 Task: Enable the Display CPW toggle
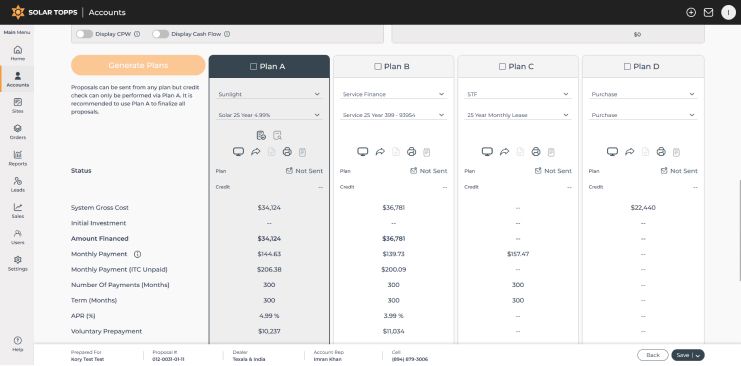click(x=84, y=34)
